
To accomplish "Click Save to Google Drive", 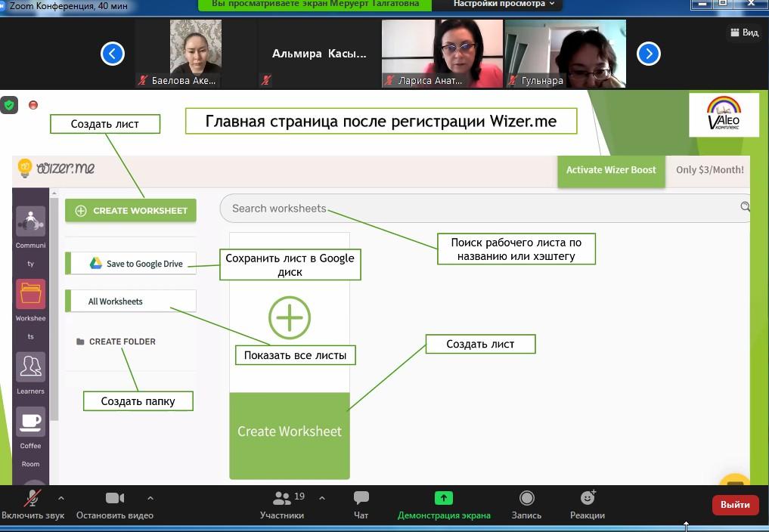I will tap(131, 263).
